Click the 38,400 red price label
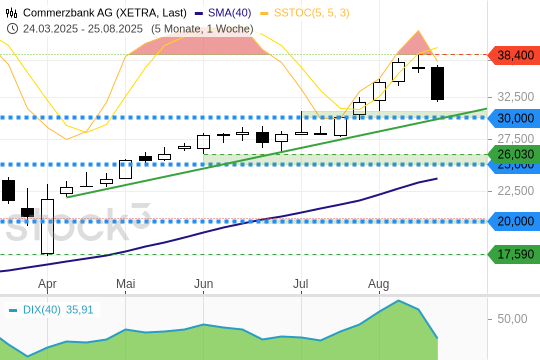Screen dimensions: 540x360 click(515, 55)
